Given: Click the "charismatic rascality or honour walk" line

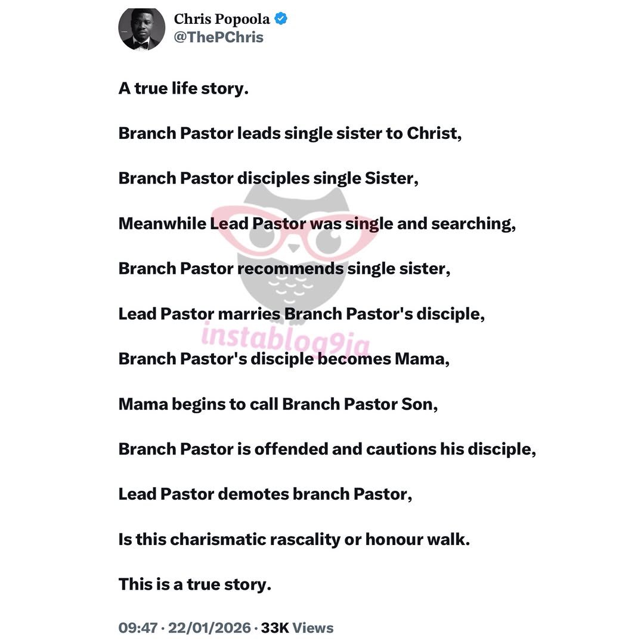Looking at the screenshot, I should pos(294,539).
